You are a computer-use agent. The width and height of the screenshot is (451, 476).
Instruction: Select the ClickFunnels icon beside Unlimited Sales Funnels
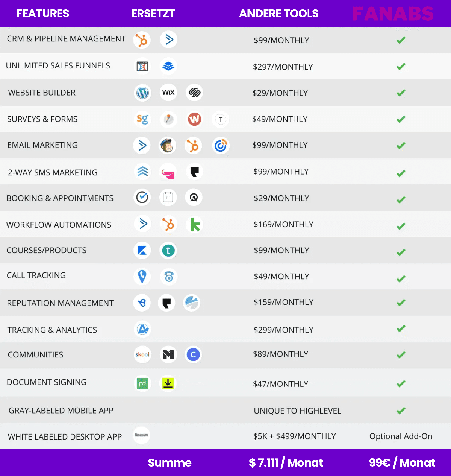click(142, 66)
